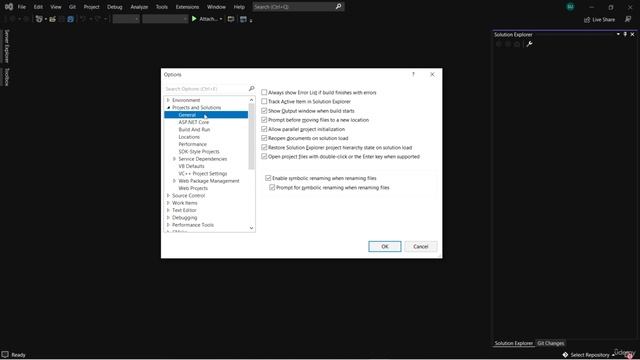Open the user account avatar
Screen dimensions: 640x360
[x=570, y=7]
